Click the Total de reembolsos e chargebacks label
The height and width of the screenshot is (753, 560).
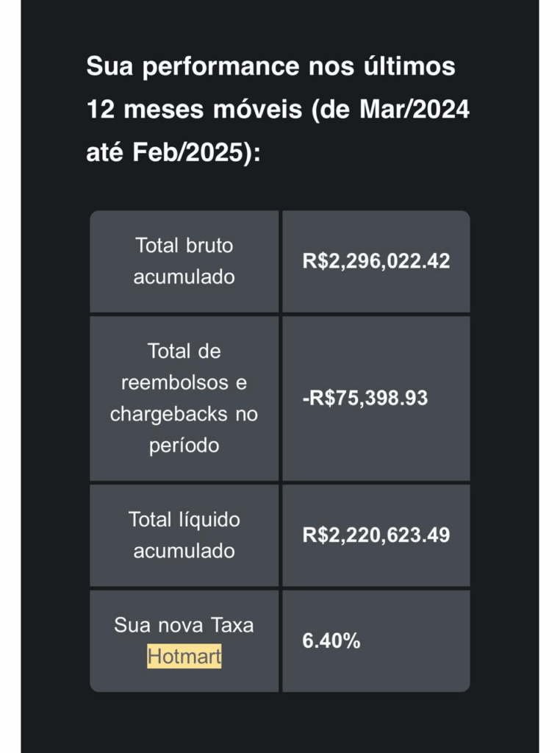(184, 398)
